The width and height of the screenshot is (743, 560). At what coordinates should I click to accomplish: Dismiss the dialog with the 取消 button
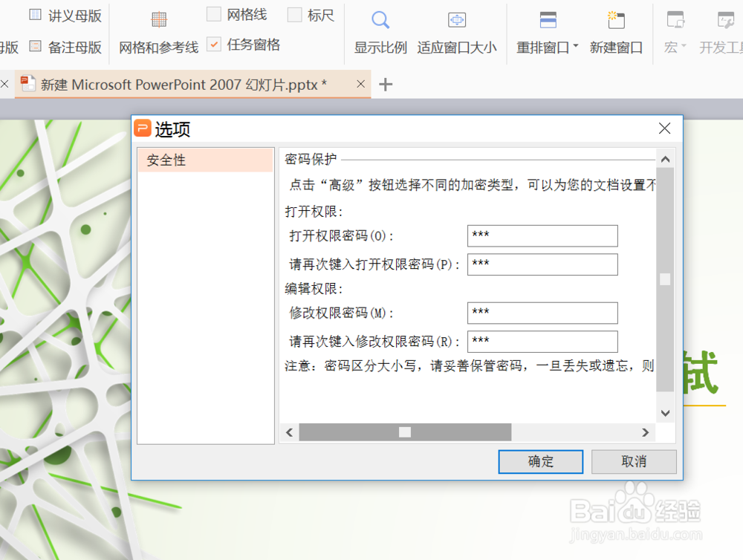634,461
